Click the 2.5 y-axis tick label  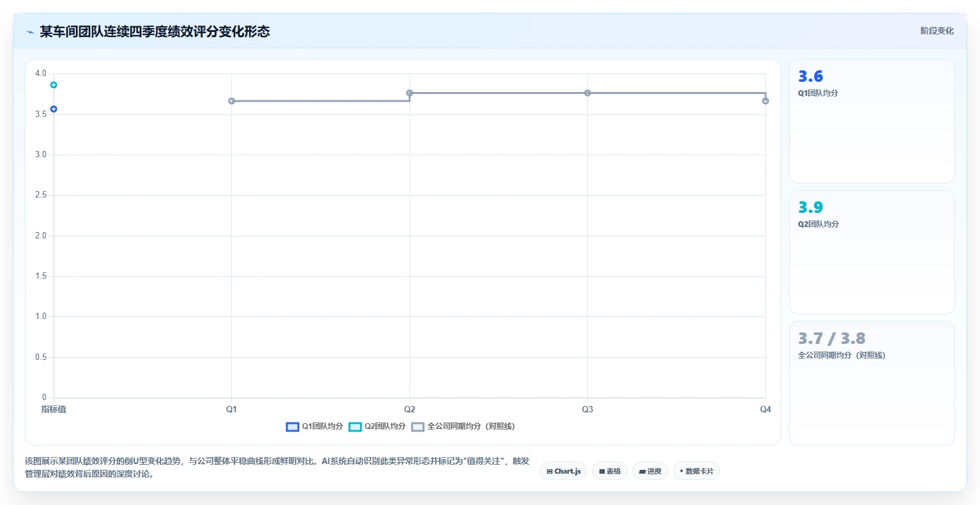coord(41,195)
